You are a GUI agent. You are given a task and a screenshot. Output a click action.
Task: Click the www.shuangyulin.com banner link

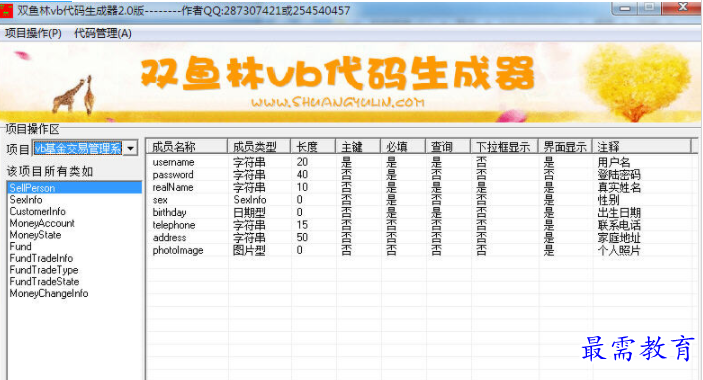(x=338, y=103)
